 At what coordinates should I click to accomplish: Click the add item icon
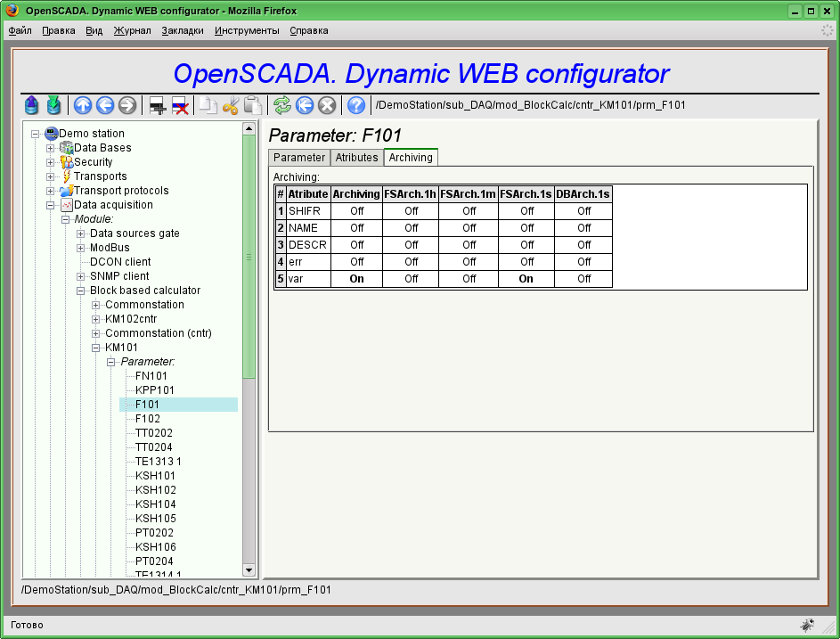tap(158, 105)
